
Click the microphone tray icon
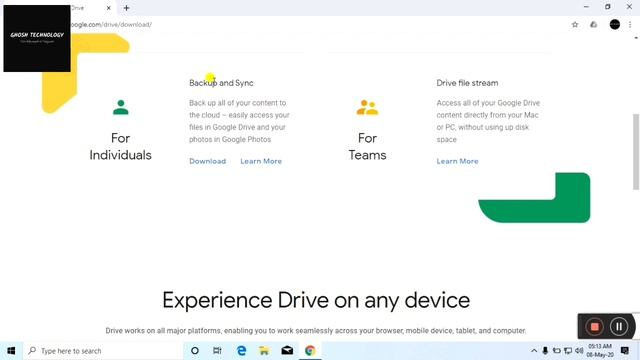coord(545,351)
